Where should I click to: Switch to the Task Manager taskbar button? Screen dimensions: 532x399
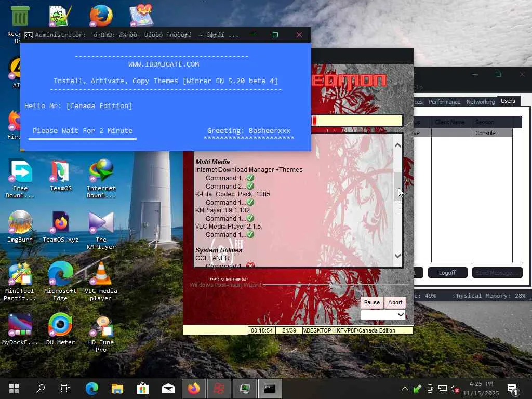click(245, 389)
